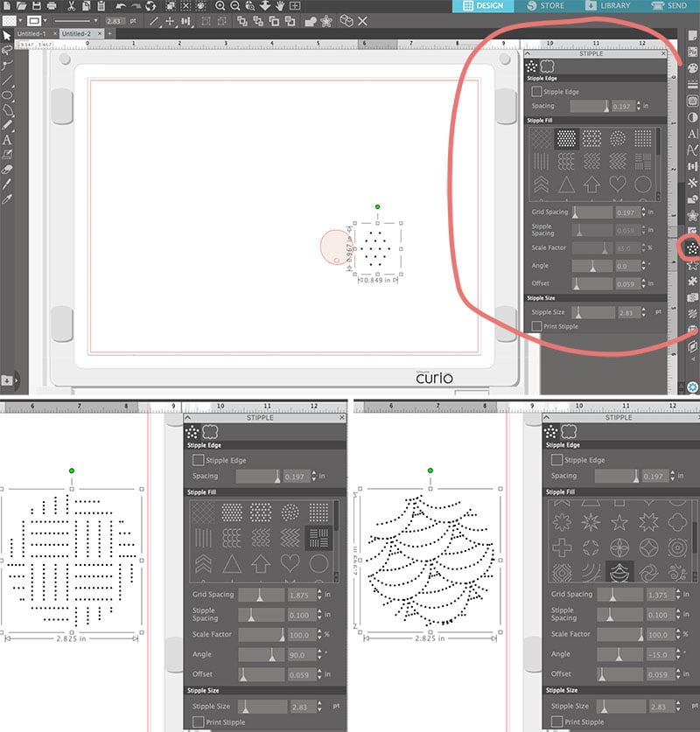This screenshot has height=732, width=700.
Task: Adjust Scale Factor slider in top Stipple panel
Action: [592, 247]
